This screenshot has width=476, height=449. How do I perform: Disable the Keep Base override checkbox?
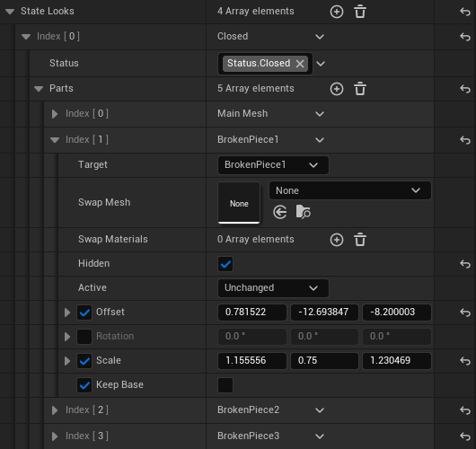(84, 385)
